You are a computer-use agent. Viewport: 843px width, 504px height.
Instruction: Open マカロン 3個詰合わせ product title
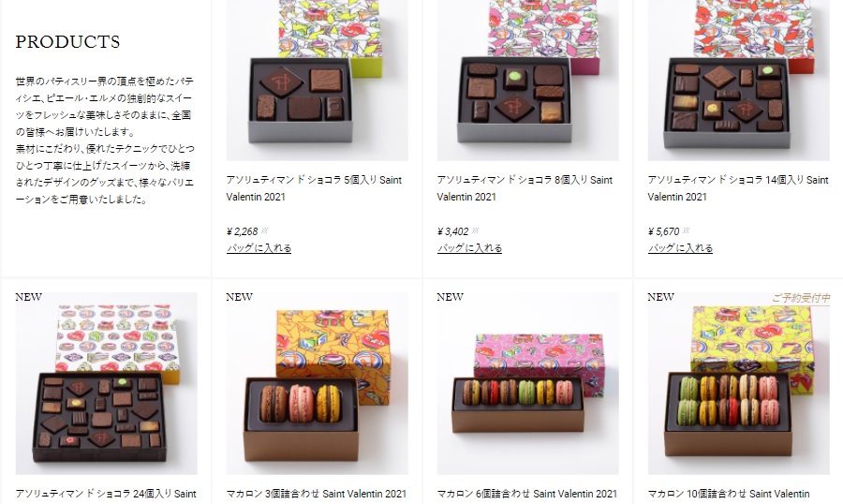tap(317, 494)
